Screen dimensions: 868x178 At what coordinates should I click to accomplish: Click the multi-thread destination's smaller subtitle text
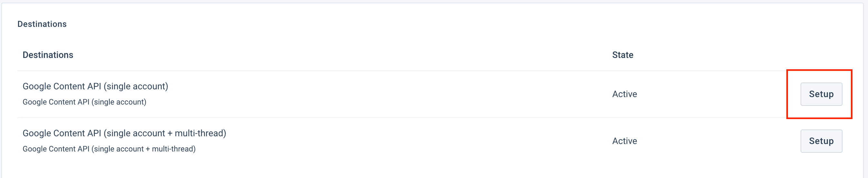tap(109, 149)
